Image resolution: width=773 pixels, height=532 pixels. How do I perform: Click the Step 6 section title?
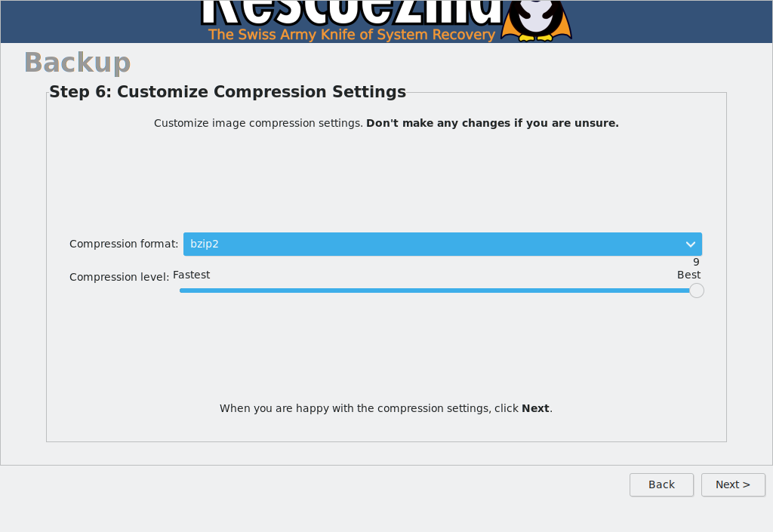click(x=227, y=91)
